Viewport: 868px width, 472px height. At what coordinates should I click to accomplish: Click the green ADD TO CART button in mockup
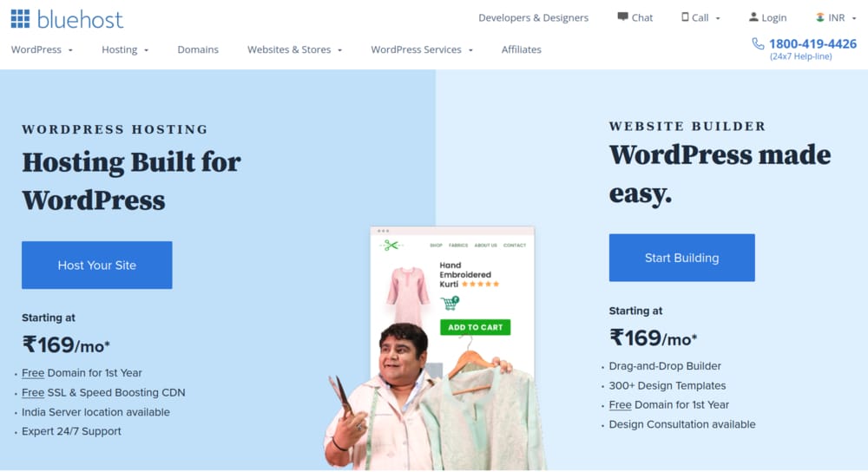point(475,327)
